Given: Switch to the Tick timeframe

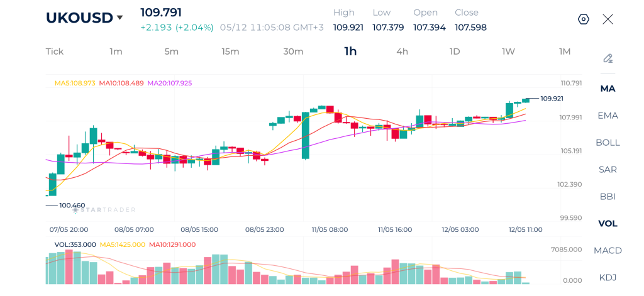Looking at the screenshot, I should click(55, 52).
